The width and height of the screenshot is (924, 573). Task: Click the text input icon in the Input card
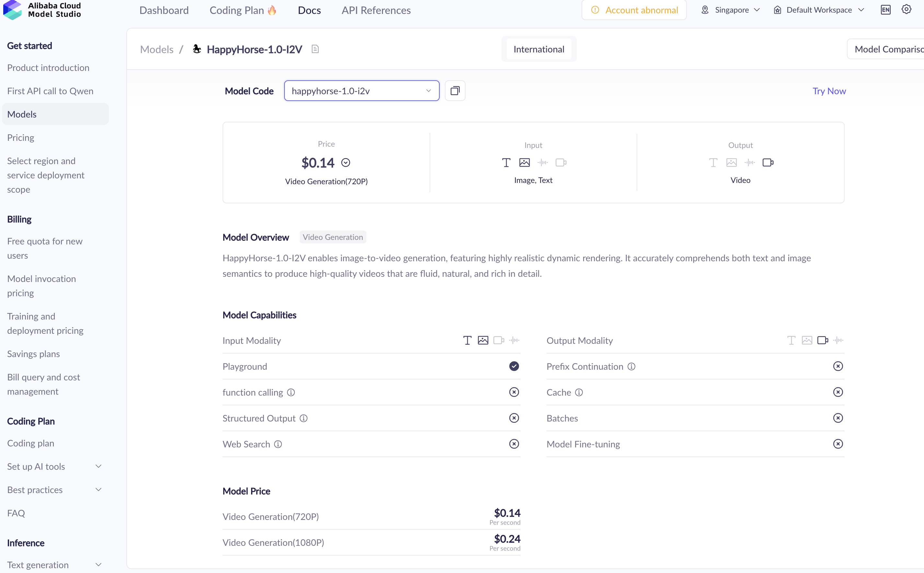pyautogui.click(x=506, y=163)
